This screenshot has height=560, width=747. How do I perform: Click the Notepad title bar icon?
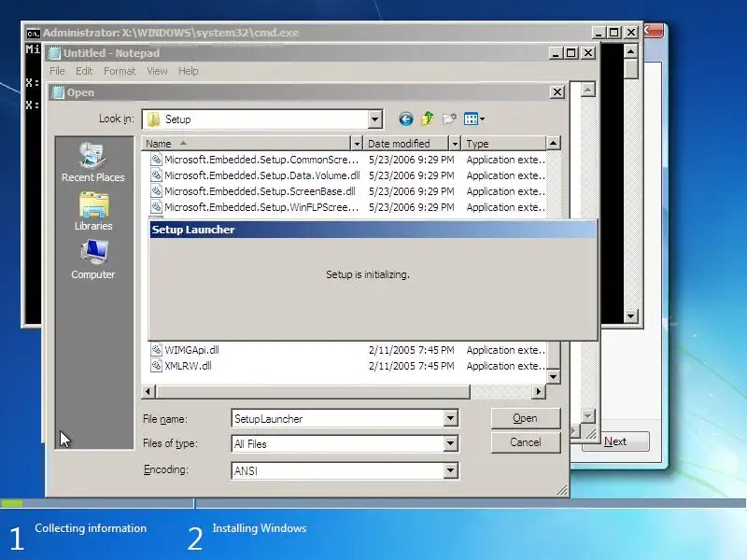tap(55, 53)
